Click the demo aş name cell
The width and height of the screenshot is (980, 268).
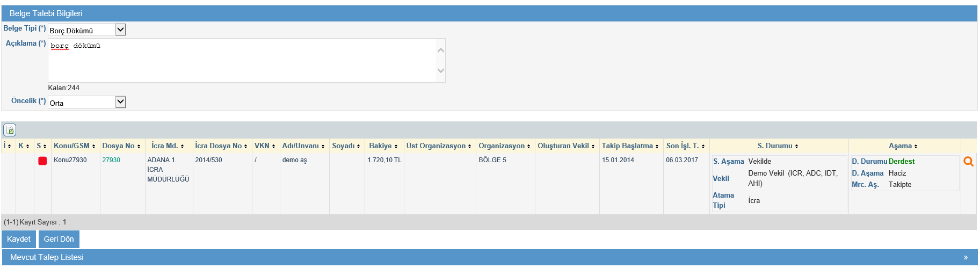coord(294,160)
